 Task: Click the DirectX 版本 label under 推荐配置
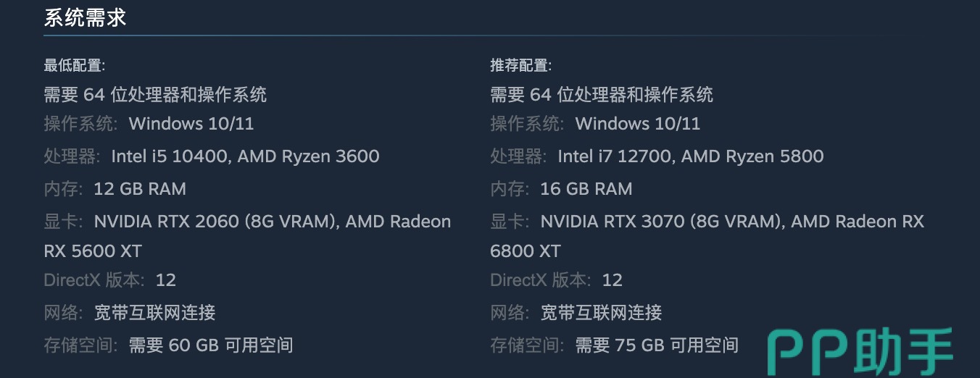click(540, 280)
